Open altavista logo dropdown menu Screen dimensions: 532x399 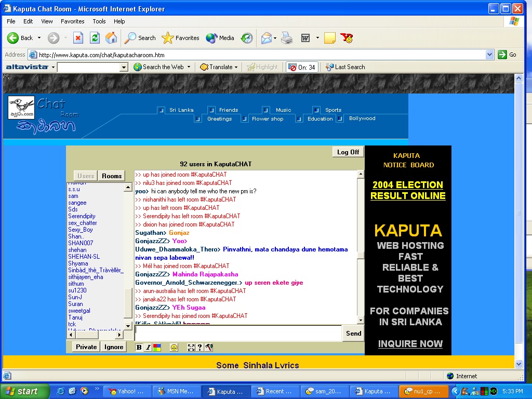tap(54, 67)
